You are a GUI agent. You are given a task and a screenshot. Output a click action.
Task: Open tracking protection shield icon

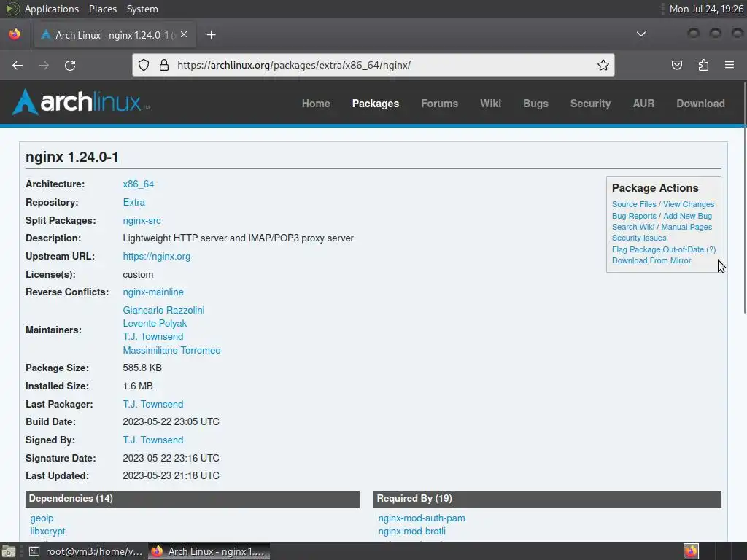pyautogui.click(x=144, y=65)
